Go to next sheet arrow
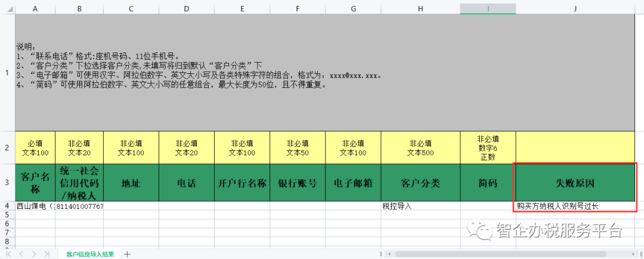Image resolution: width=644 pixels, height=259 pixels. coord(34,254)
